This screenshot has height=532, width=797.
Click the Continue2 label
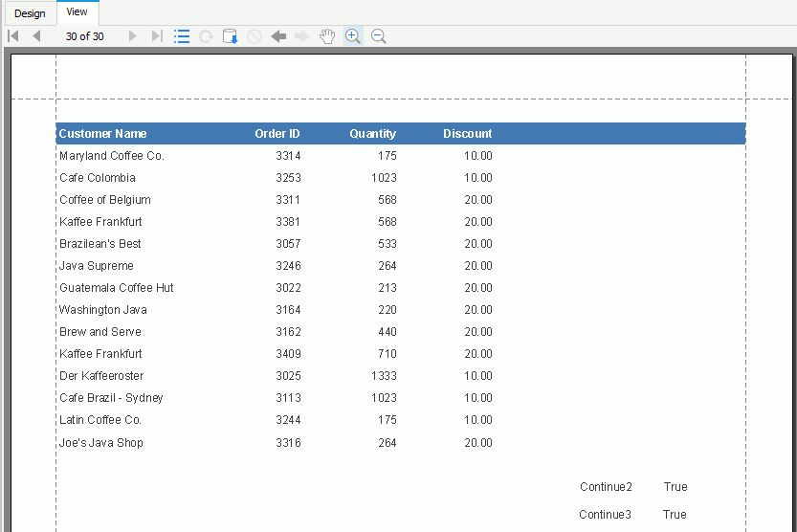tap(606, 487)
